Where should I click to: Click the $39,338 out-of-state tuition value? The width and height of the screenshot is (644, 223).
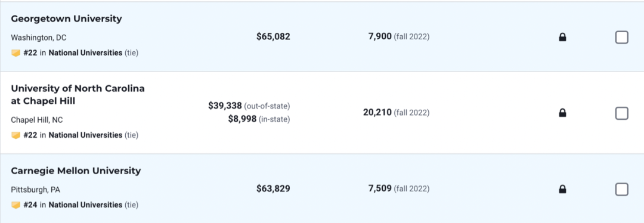225,106
